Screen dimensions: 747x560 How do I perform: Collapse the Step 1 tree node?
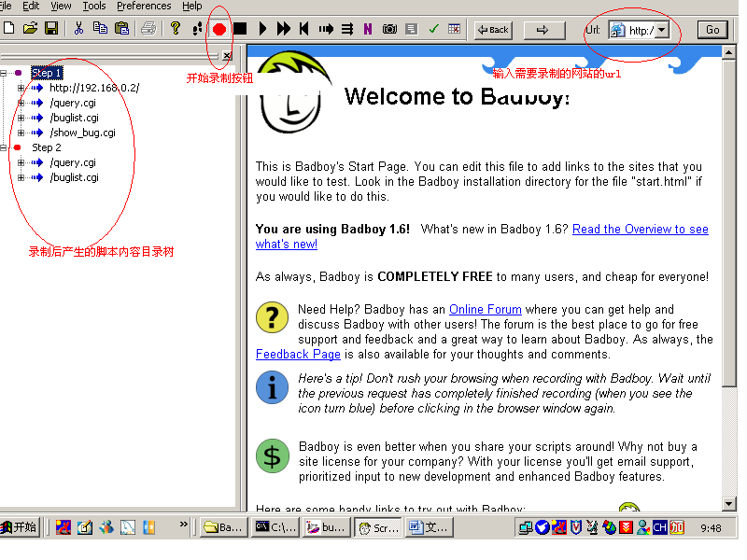4,74
